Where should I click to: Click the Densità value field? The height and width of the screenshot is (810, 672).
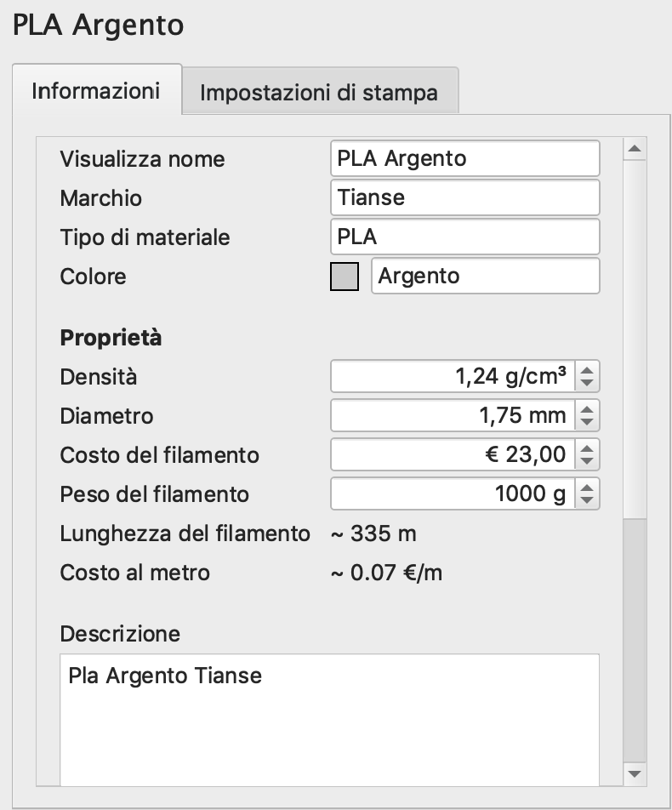(453, 377)
